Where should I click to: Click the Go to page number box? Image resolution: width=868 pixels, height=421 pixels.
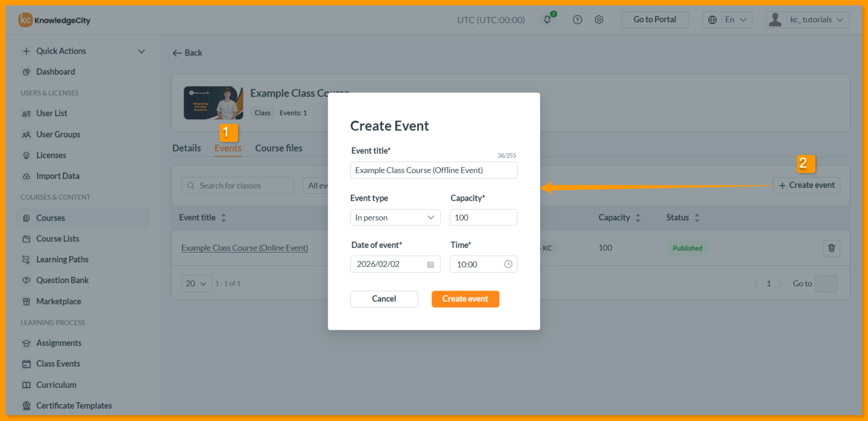pos(826,283)
